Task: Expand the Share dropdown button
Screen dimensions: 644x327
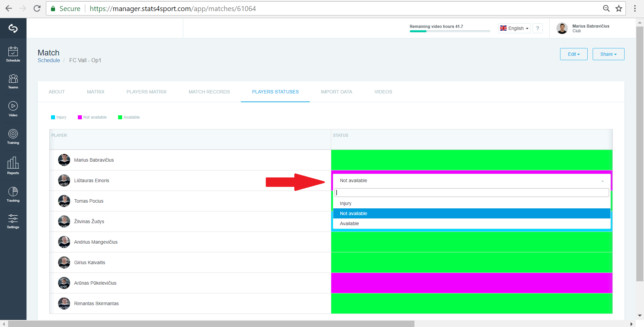Action: pyautogui.click(x=608, y=54)
